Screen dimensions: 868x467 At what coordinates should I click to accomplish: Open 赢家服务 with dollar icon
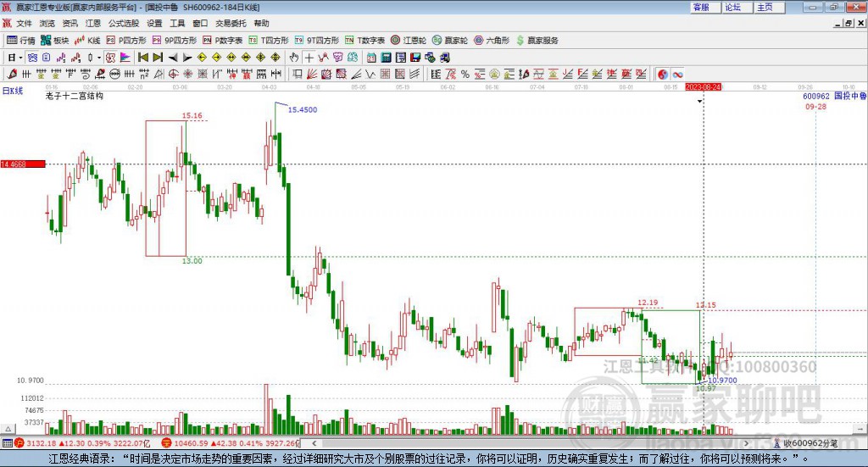[x=537, y=41]
